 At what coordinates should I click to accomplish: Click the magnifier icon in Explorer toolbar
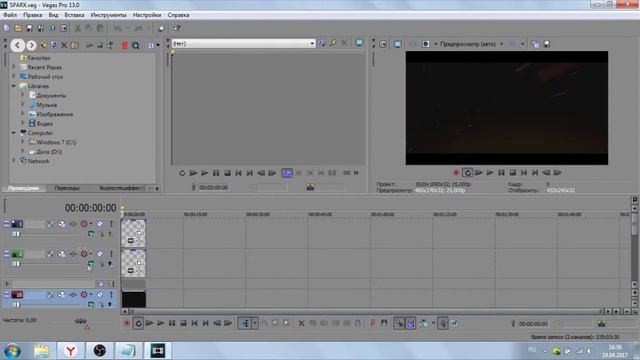pos(136,45)
